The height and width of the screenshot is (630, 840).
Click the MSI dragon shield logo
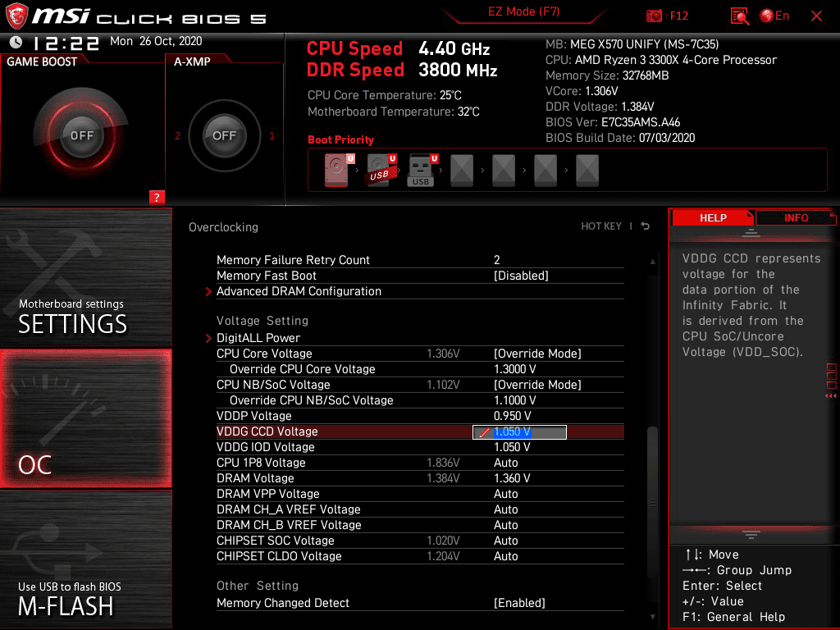(16, 16)
